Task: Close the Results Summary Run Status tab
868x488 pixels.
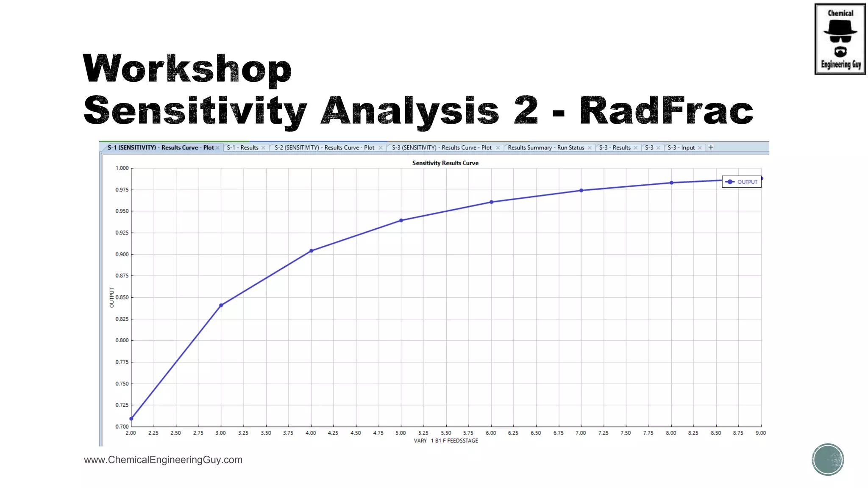Action: pyautogui.click(x=590, y=148)
